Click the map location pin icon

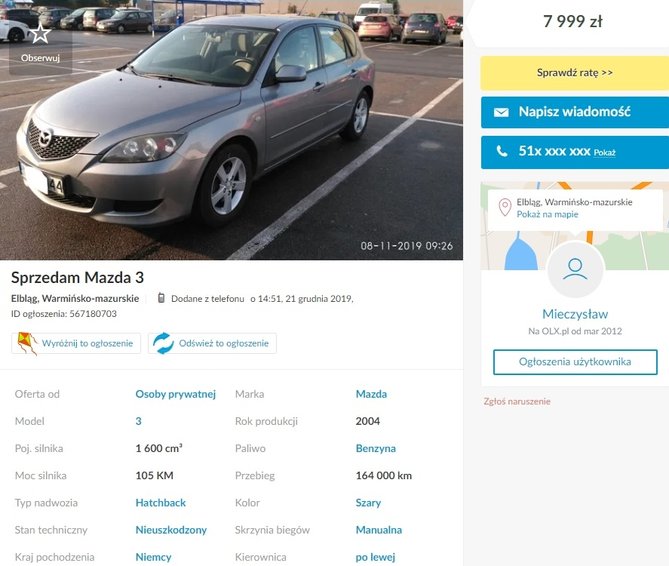[x=505, y=207]
